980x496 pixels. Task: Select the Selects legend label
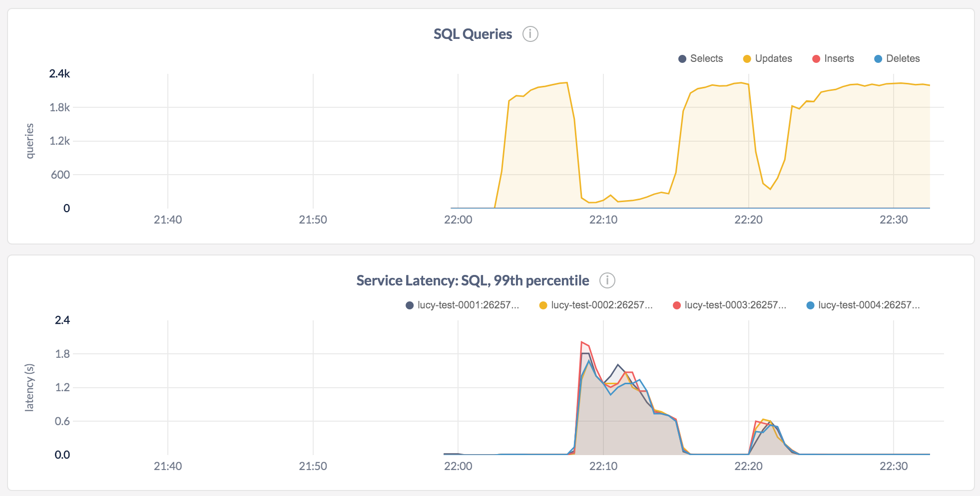coord(706,58)
